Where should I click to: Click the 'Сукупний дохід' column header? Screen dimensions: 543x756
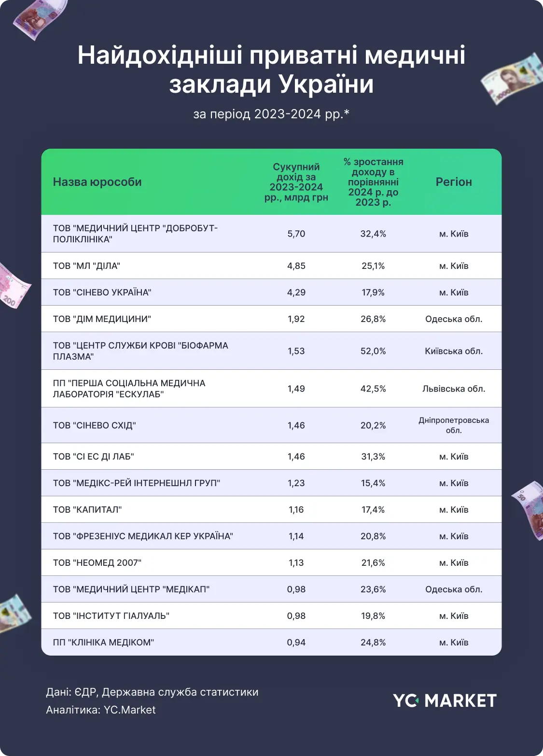[296, 182]
